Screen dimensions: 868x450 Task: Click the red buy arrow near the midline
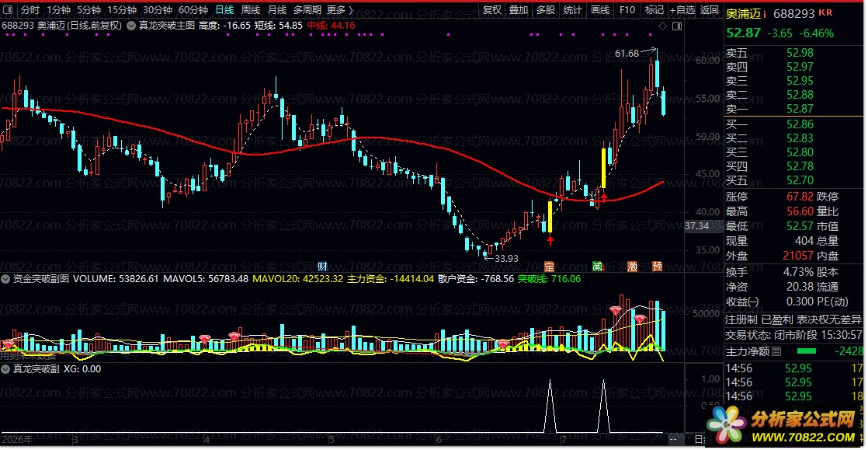coord(604,196)
